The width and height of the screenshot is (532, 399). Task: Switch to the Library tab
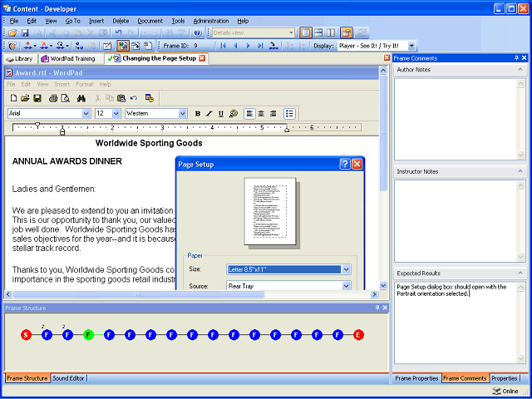click(20, 59)
